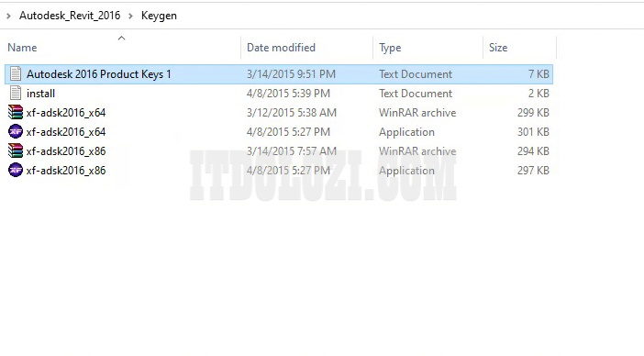
Task: Select the Autodesk 2016 Product Keys 1 text file icon
Action: [16, 74]
